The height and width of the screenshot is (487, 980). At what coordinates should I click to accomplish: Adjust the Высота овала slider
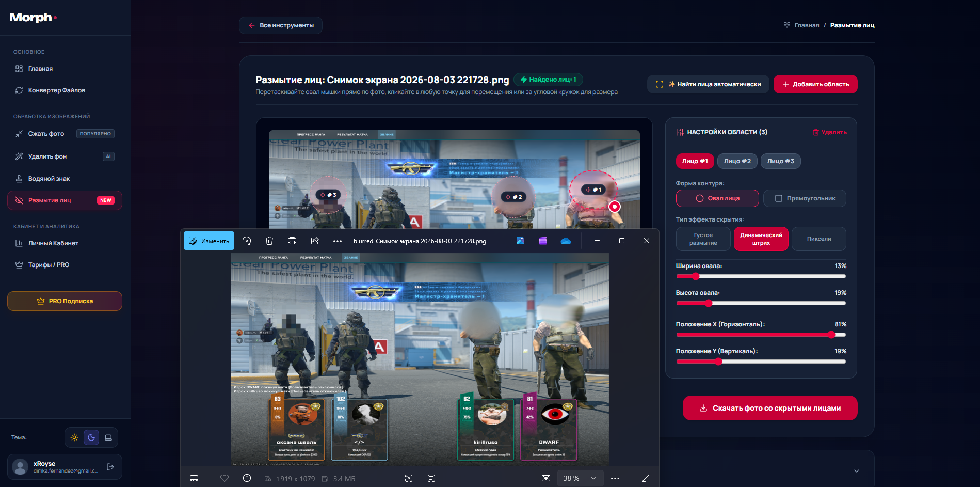tap(761, 303)
